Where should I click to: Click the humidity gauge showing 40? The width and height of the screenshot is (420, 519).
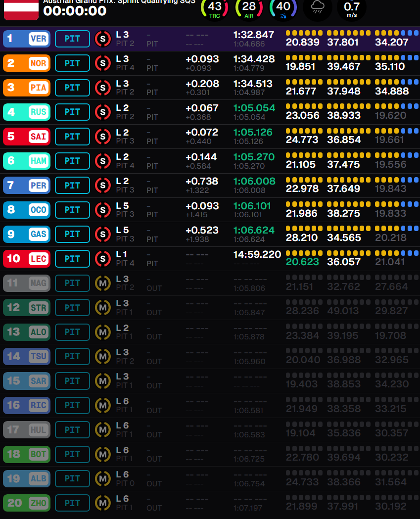pyautogui.click(x=283, y=8)
